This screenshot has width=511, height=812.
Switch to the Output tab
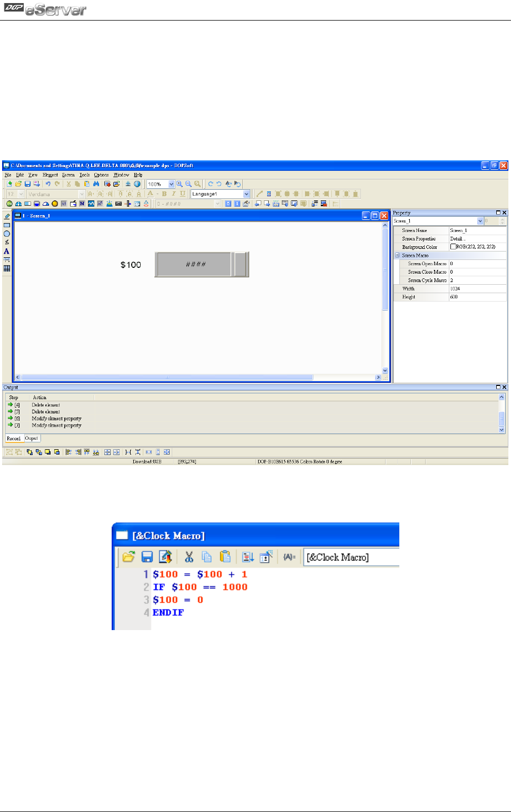pos(32,438)
